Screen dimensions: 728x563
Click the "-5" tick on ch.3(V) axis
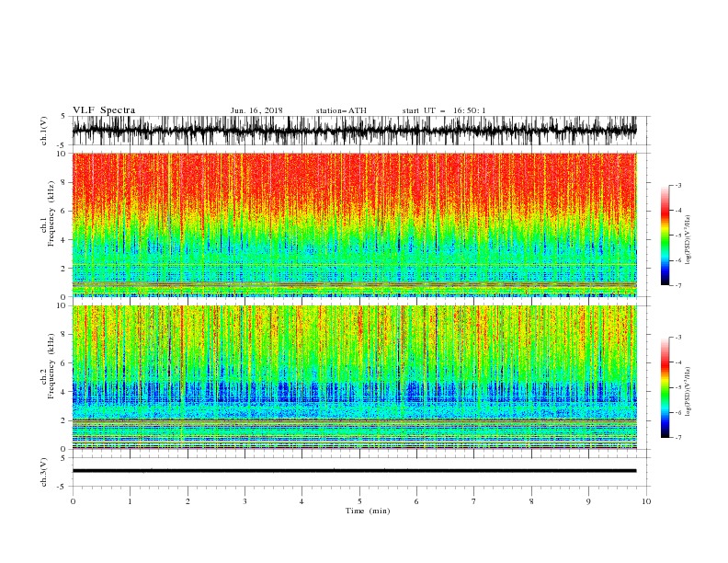click(x=63, y=487)
